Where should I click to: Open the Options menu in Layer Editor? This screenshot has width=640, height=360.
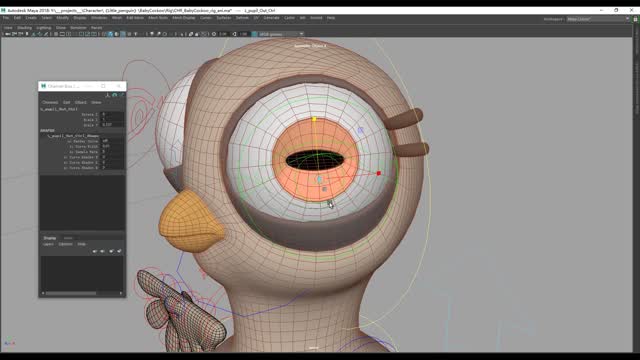pyautogui.click(x=65, y=244)
